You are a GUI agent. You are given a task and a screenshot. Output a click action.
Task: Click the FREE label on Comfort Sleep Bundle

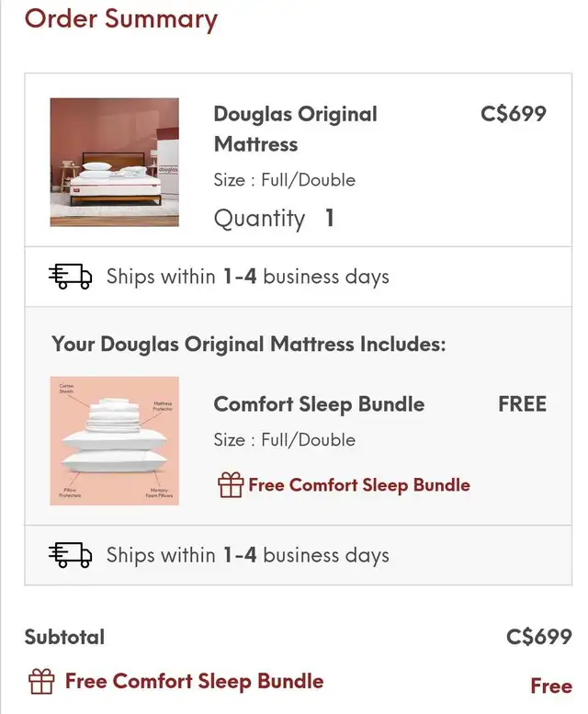click(x=523, y=404)
